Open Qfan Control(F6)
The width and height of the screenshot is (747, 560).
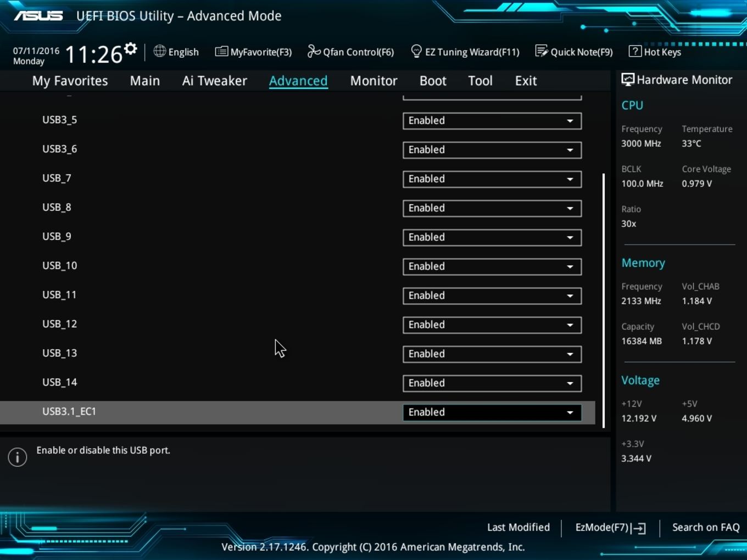tap(350, 52)
